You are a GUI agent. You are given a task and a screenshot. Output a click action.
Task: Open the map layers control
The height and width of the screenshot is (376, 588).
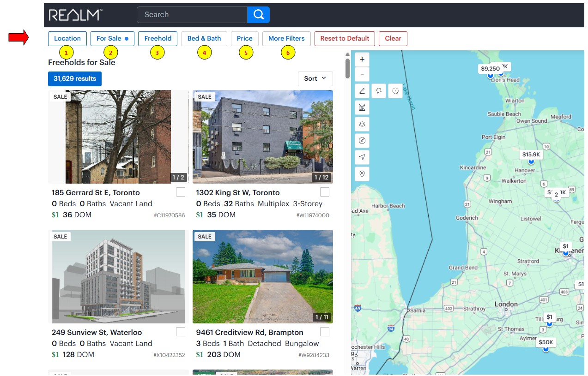tap(362, 124)
